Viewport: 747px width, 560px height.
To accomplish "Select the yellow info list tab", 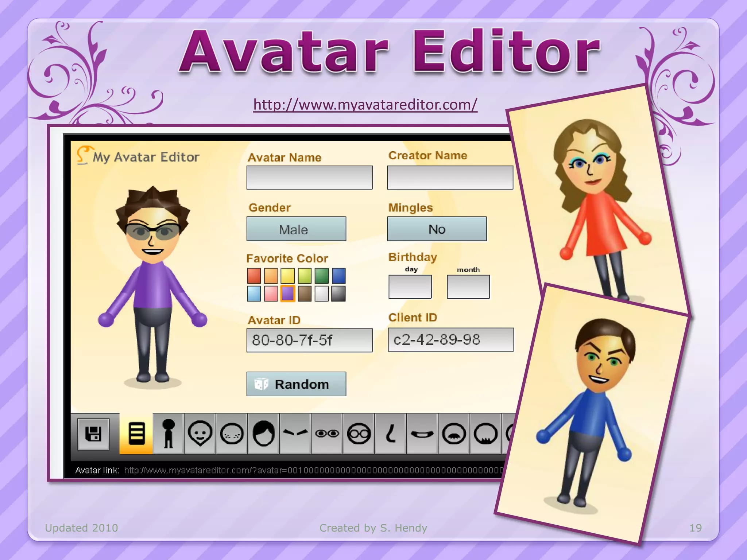I will (136, 433).
